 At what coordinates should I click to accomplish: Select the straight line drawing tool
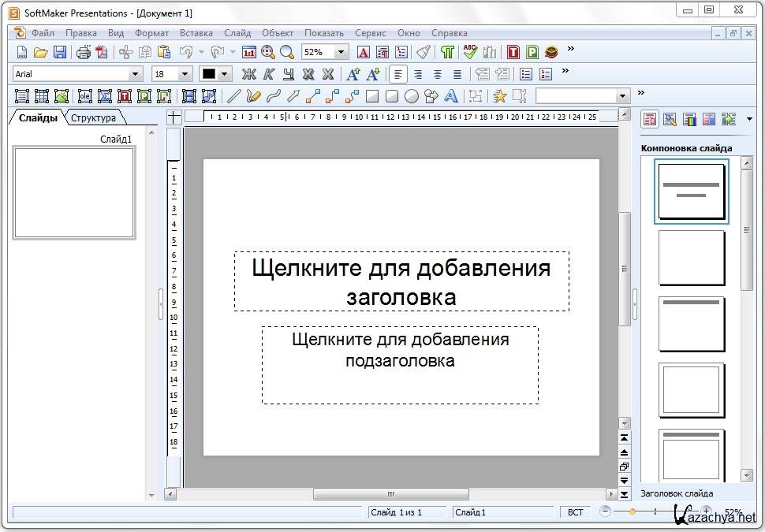click(233, 96)
